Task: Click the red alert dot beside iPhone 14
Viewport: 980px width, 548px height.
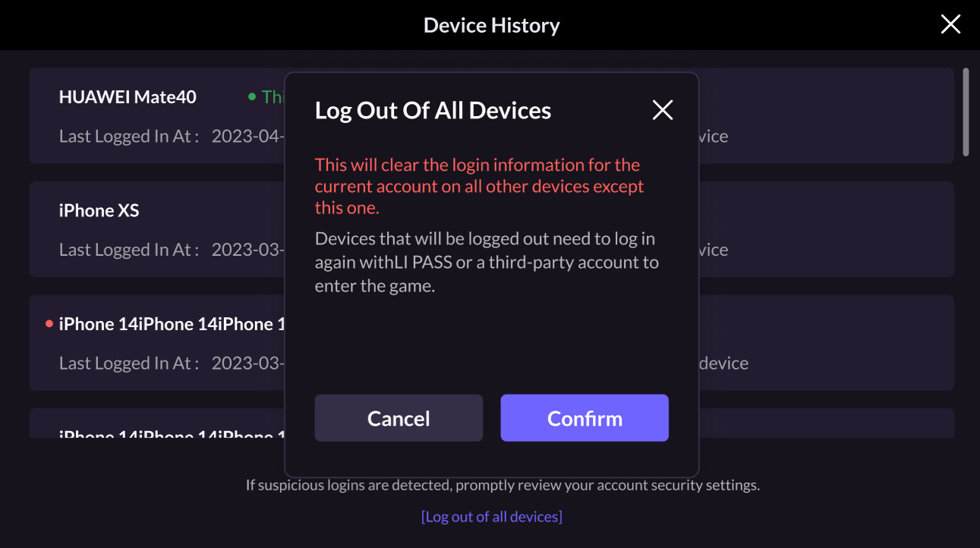Action: coord(49,323)
